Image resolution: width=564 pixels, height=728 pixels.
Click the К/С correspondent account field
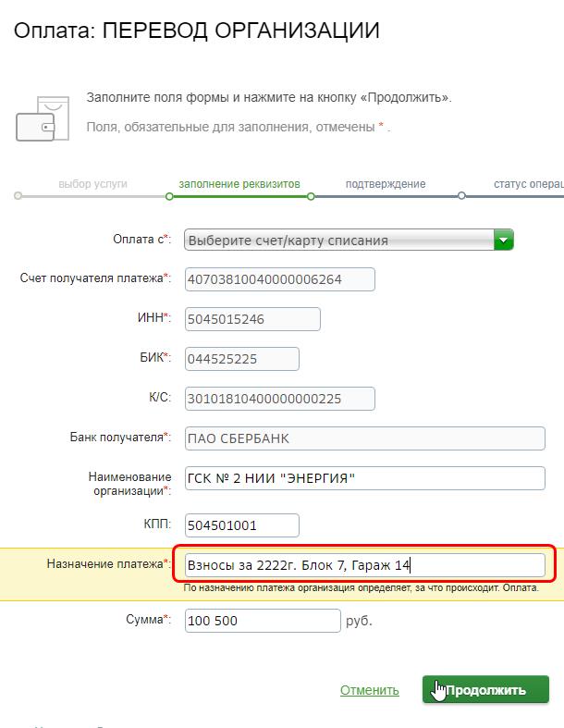280,399
